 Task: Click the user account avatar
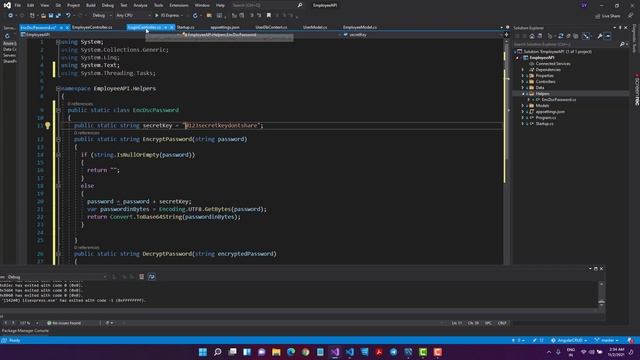pos(584,5)
